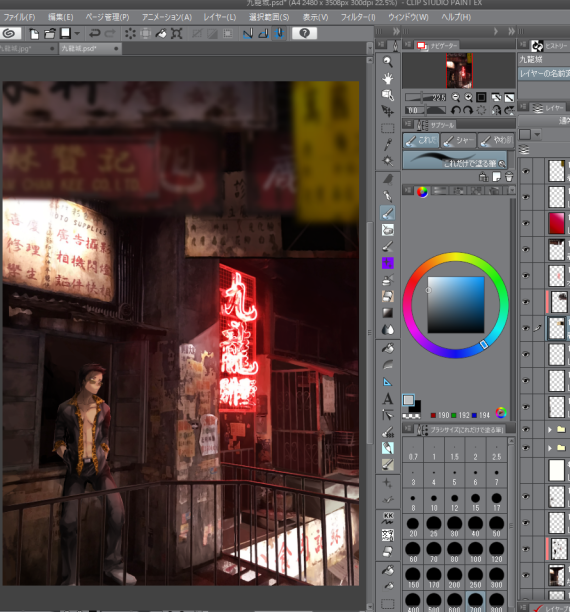Viewport: 570px width, 612px height.
Task: Select the Move Layer tool
Action: click(387, 112)
